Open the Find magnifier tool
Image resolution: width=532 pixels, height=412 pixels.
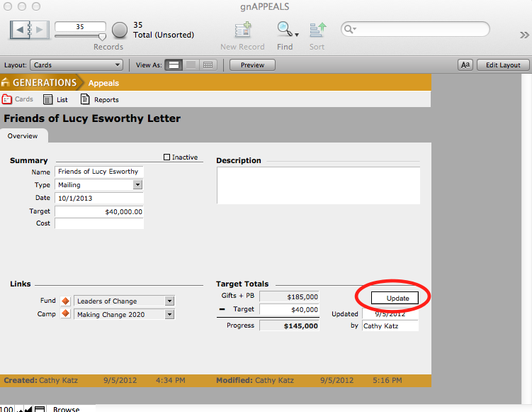coord(284,30)
